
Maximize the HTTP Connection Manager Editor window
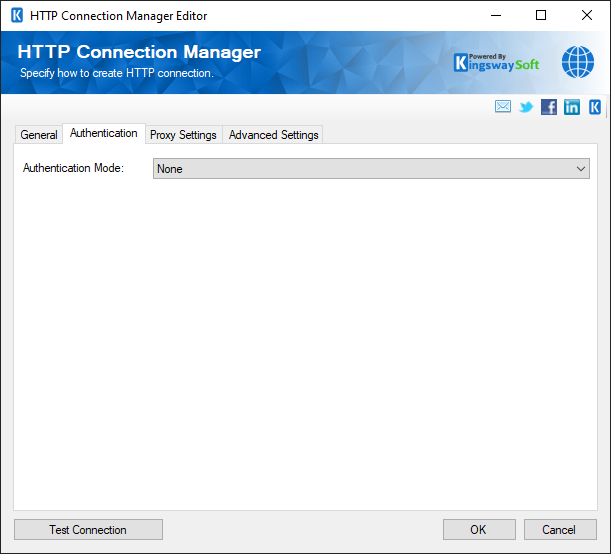tap(541, 16)
